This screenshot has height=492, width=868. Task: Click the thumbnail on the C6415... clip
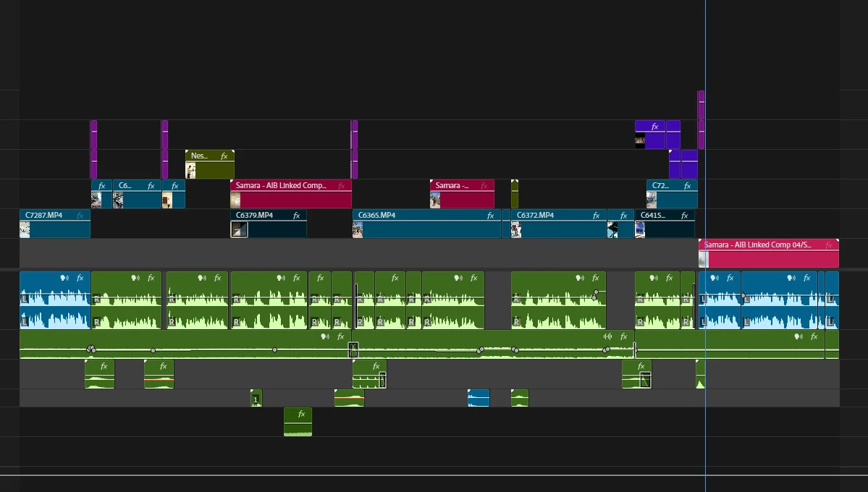pos(640,229)
